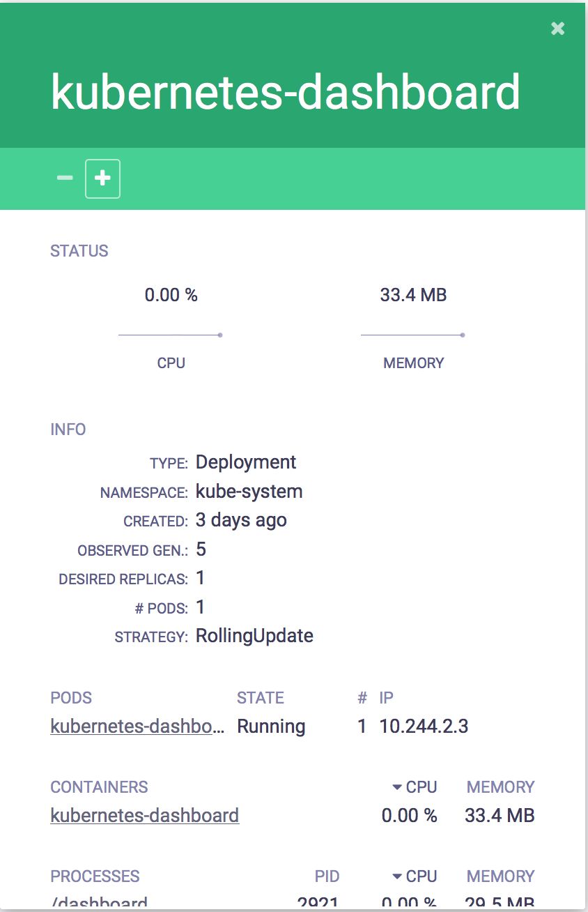
Task: Sort processes by MEMORY column
Action: [500, 876]
